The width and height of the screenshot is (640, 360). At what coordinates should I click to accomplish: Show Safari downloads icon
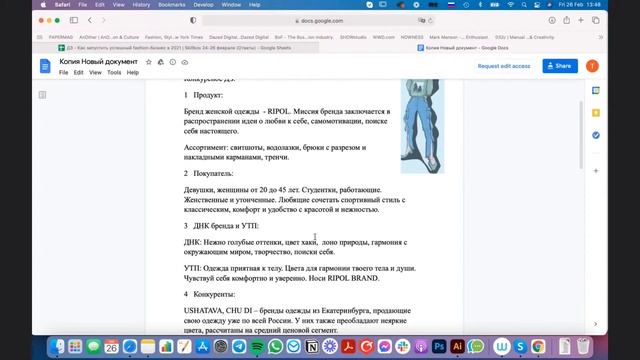pos(552,20)
